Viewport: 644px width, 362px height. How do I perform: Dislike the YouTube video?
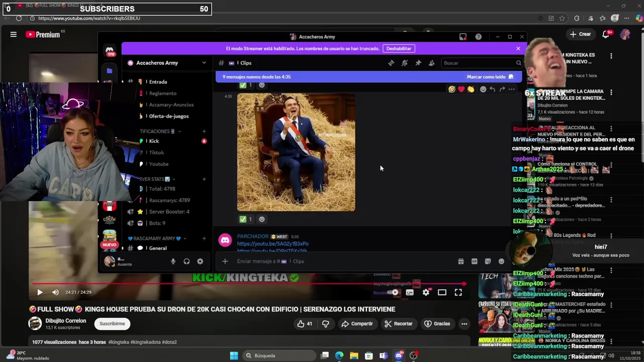pos(326,324)
